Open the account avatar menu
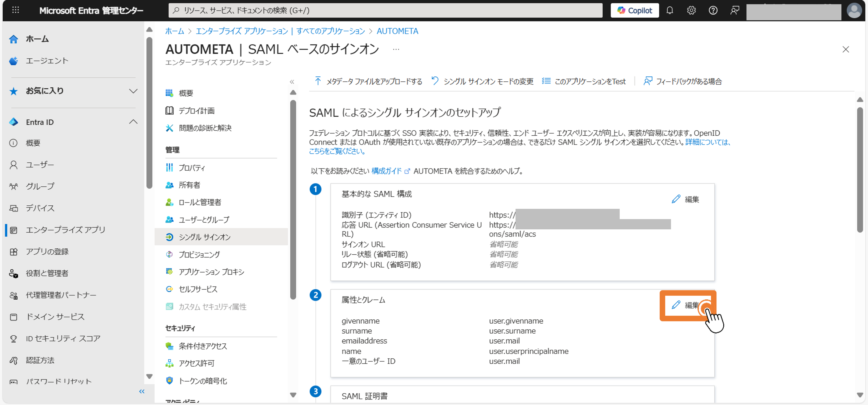This screenshot has height=405, width=868. 854,11
